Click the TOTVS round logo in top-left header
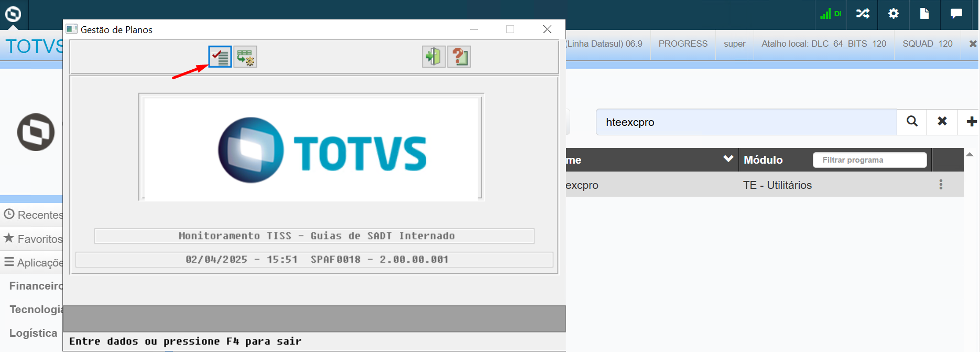980x352 pixels. [x=13, y=14]
